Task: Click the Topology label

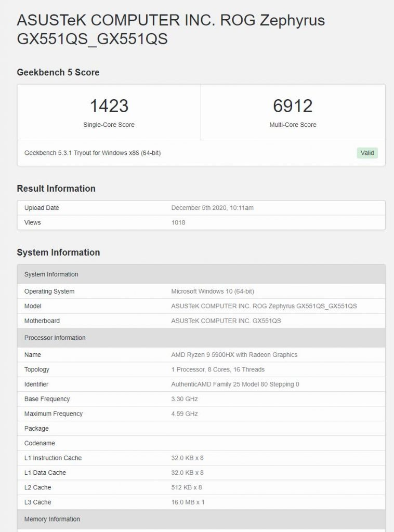Action: (x=37, y=369)
